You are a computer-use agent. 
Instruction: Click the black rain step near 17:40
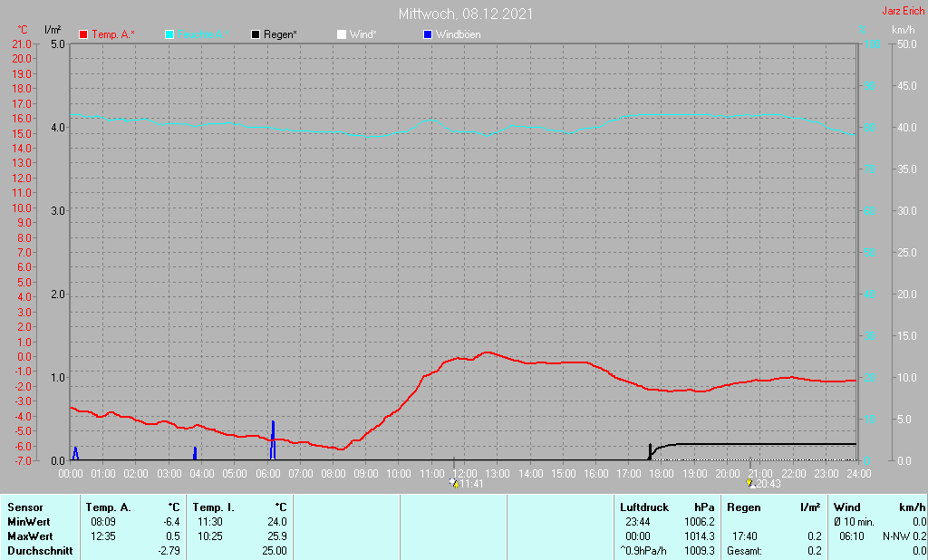(650, 451)
